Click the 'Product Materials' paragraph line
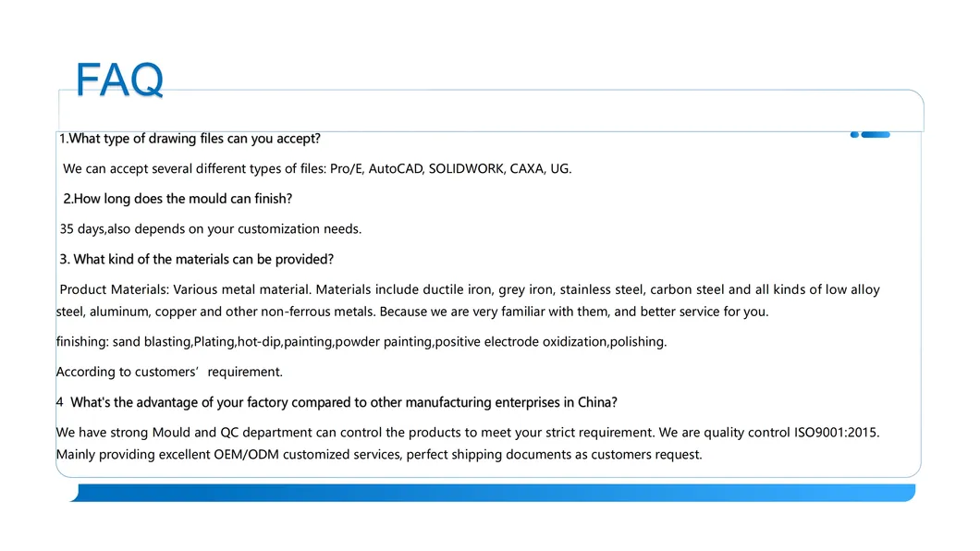This screenshot has width=980, height=551. coord(469,290)
